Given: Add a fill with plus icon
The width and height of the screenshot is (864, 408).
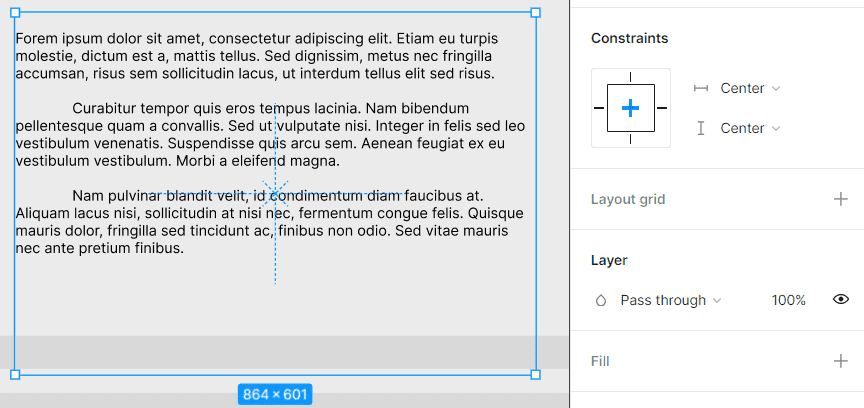Looking at the screenshot, I should pos(840,362).
